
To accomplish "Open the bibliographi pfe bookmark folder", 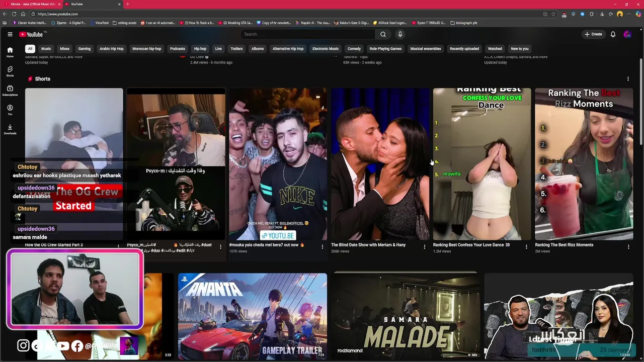I will tap(464, 23).
